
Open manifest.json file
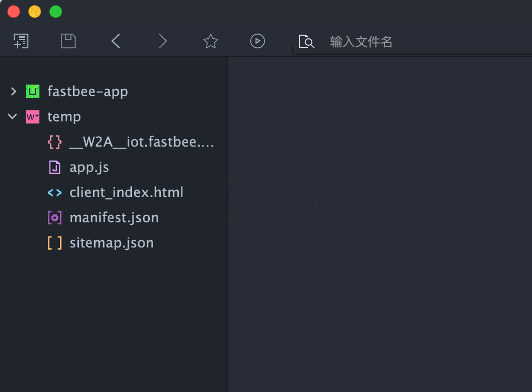pos(114,218)
